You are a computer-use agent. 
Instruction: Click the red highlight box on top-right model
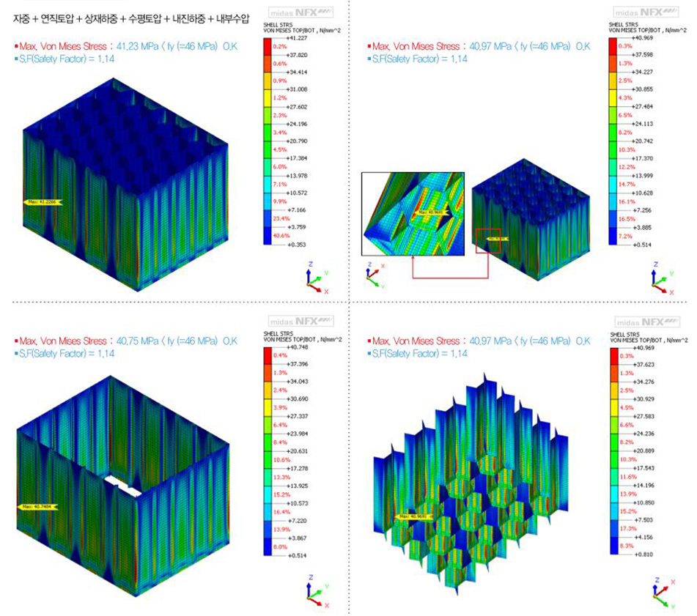click(488, 240)
